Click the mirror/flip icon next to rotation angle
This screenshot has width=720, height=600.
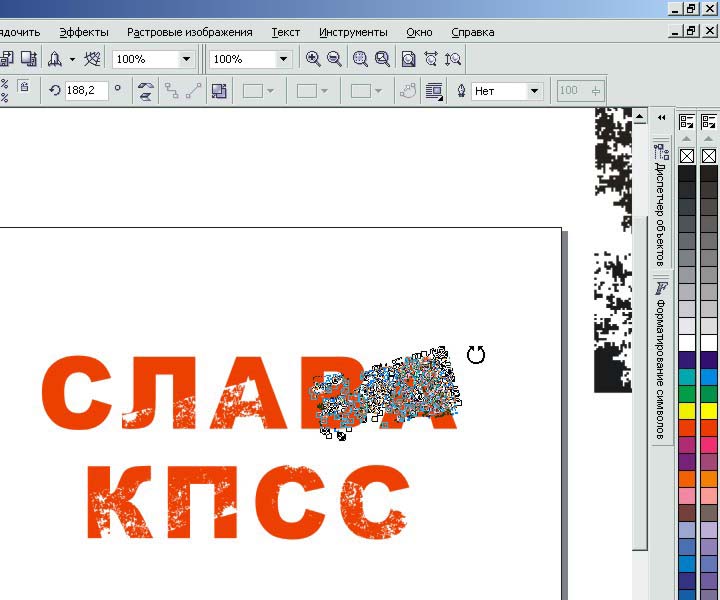[x=146, y=90]
